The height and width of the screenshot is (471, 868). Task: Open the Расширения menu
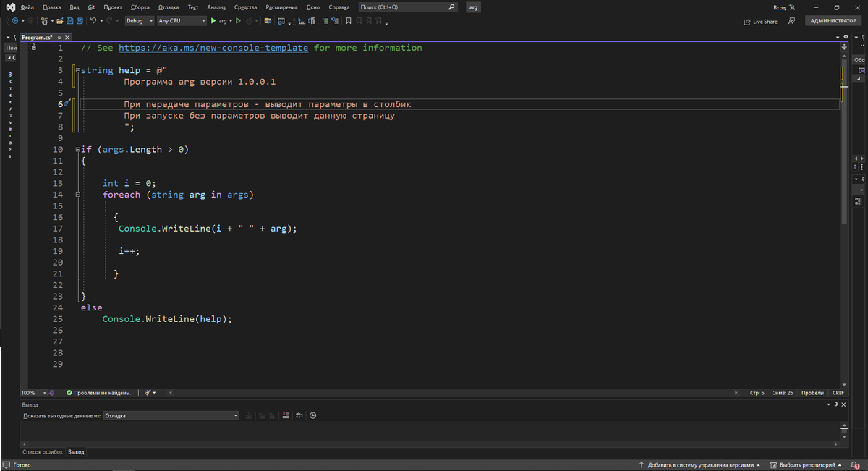[x=281, y=7]
